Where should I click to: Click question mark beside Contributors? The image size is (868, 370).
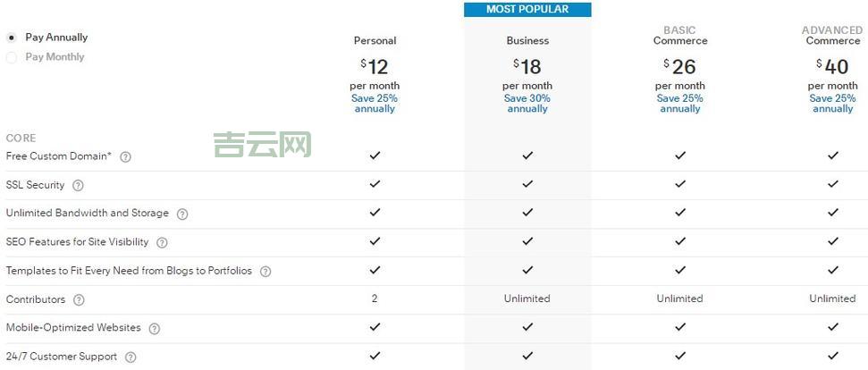pyautogui.click(x=79, y=300)
